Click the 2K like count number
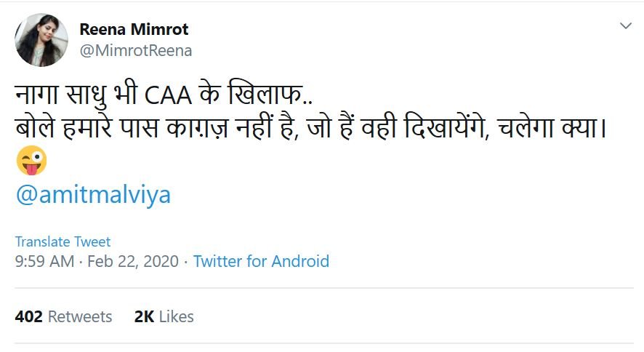The image size is (644, 352). point(144,316)
